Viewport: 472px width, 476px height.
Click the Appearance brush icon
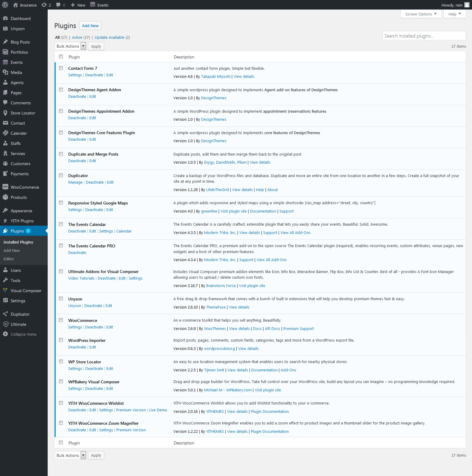tap(5, 210)
